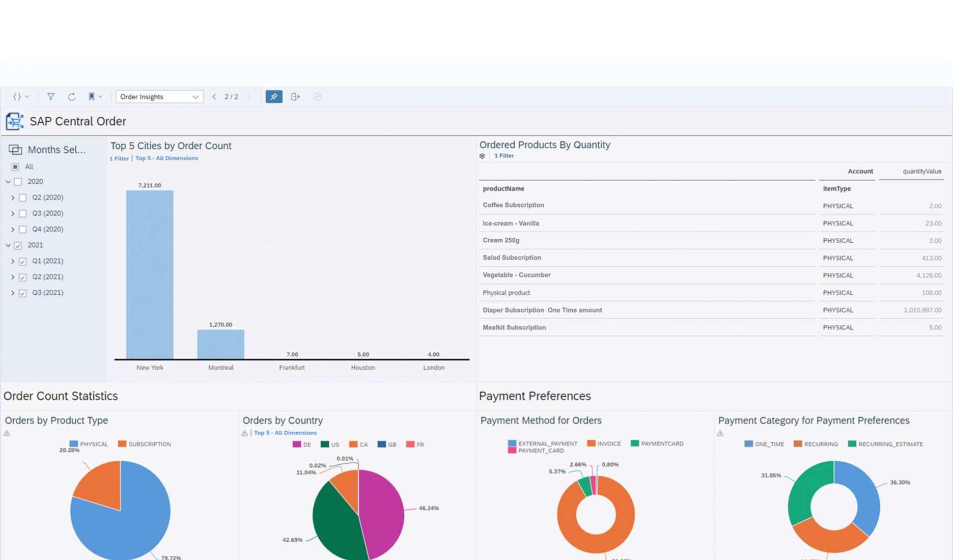Click the export/exit arrow icon

(x=295, y=97)
